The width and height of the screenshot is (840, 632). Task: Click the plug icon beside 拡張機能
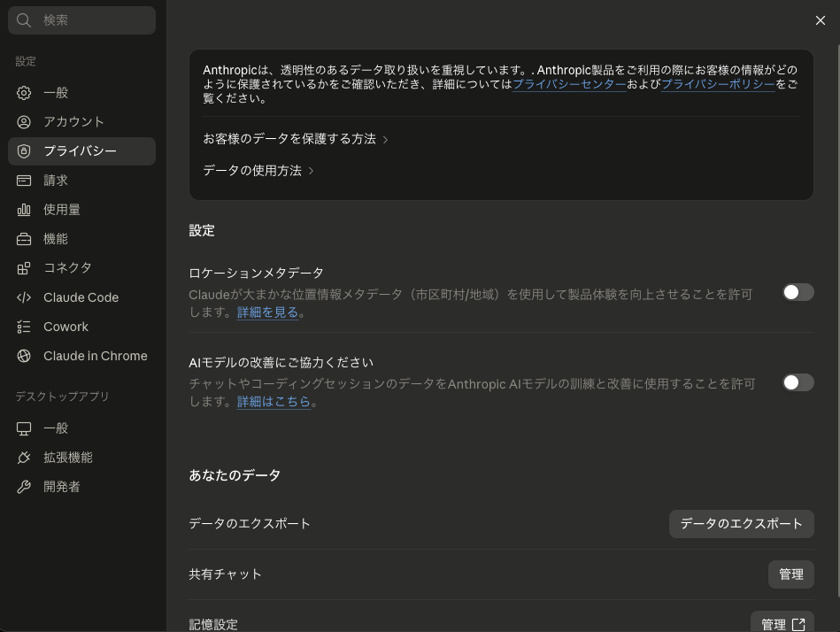click(x=24, y=458)
